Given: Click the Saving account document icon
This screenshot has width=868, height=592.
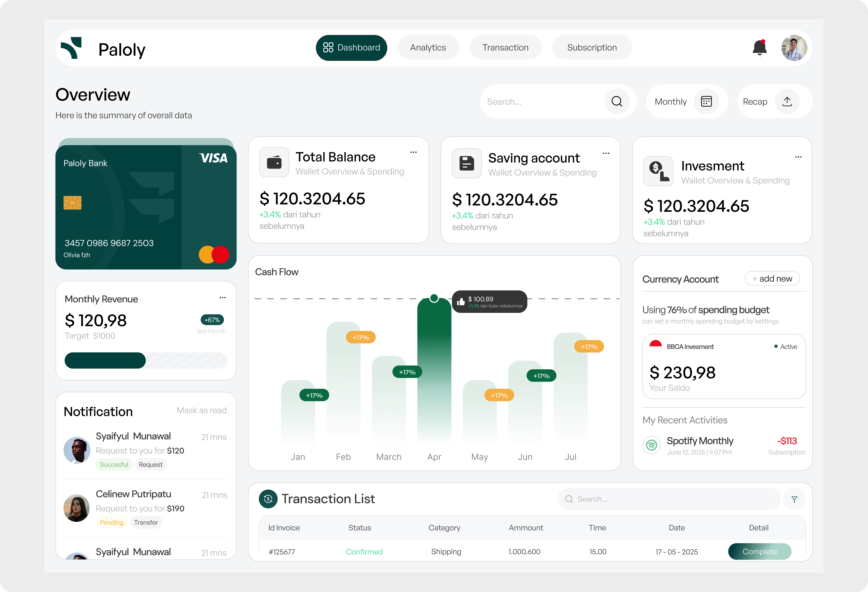Looking at the screenshot, I should (x=467, y=163).
